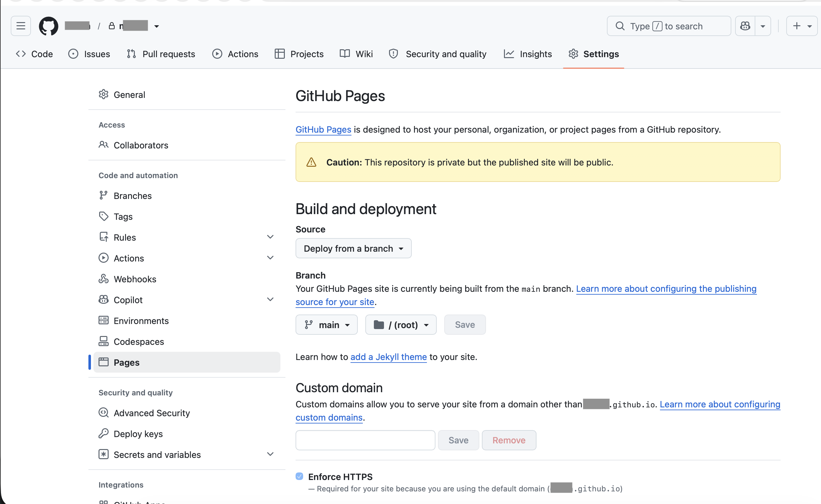
Task: Click the Insights graph icon
Action: [x=509, y=54]
